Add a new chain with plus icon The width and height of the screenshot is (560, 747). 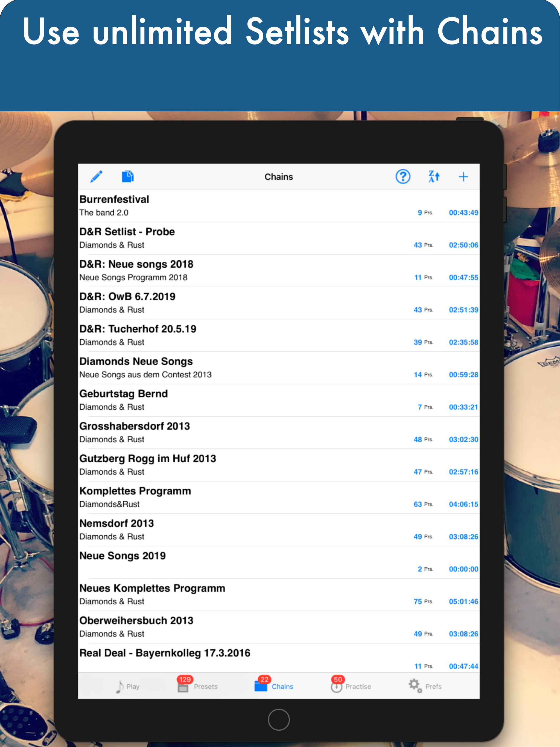coord(463,176)
